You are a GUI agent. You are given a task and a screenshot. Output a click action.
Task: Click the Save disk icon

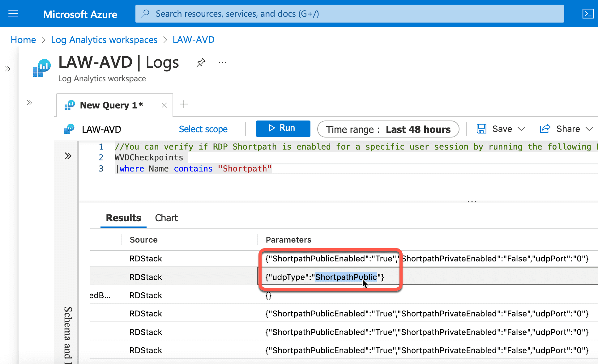coord(481,129)
